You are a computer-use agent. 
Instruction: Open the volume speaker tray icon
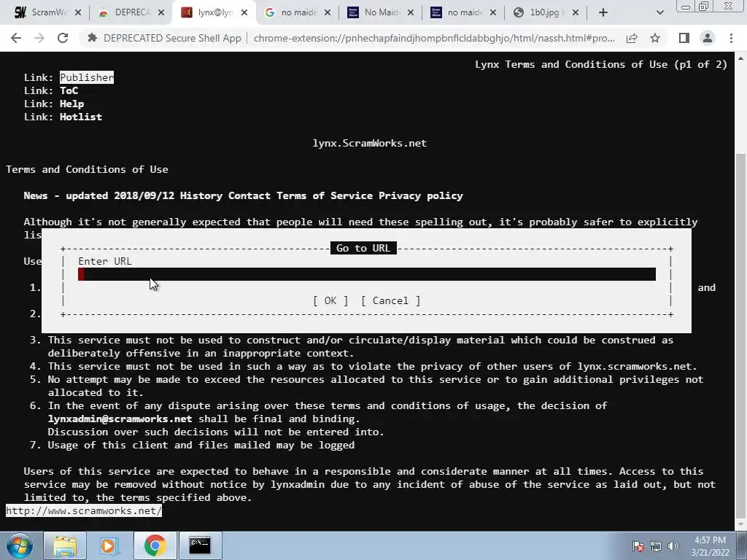point(673,546)
